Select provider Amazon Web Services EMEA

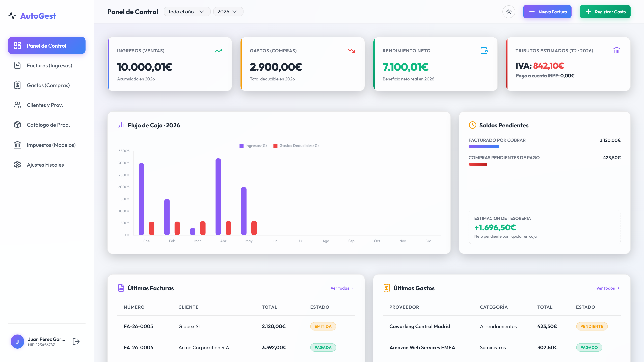(x=422, y=348)
